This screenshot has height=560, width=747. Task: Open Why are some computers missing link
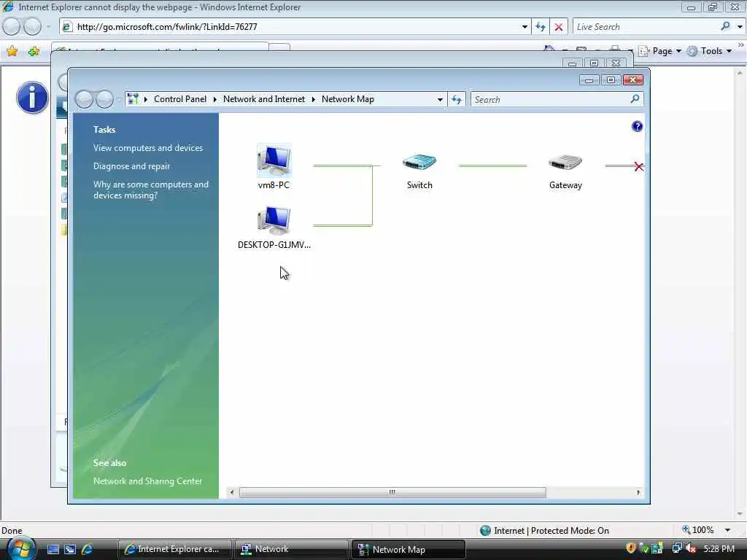coord(150,190)
